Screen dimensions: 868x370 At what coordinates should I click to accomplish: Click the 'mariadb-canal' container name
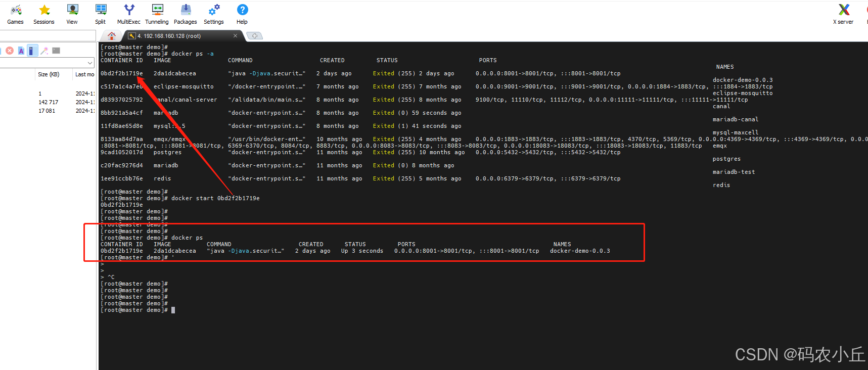point(736,119)
